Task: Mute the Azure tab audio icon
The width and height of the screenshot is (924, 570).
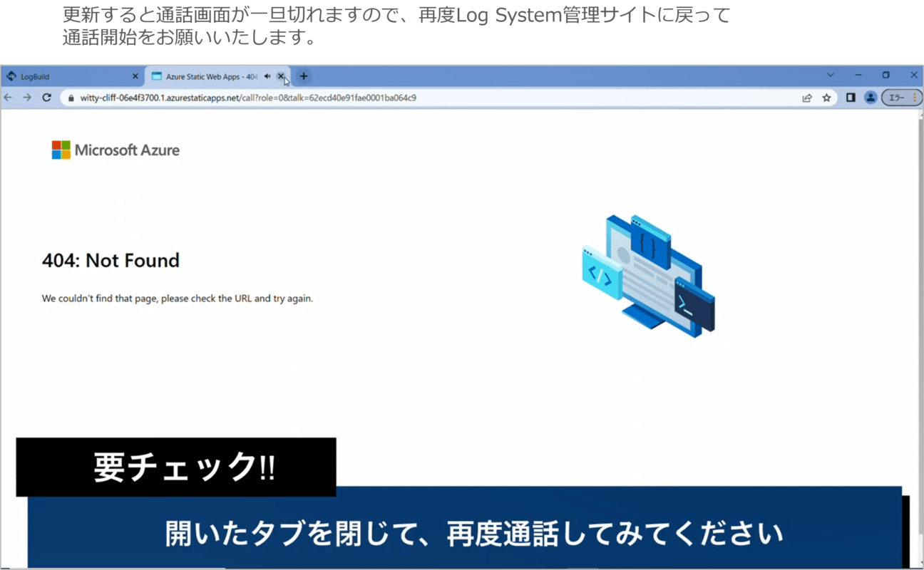Action: [267, 76]
